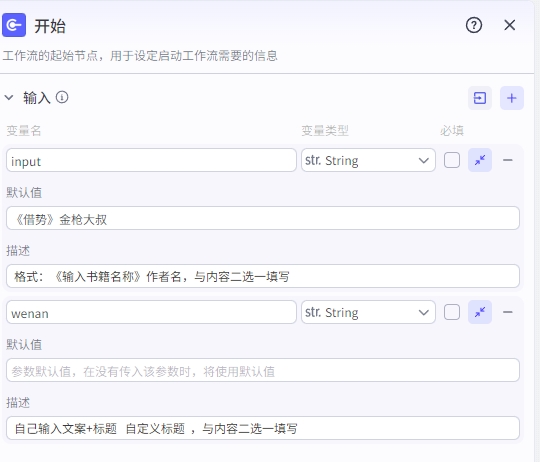Image resolution: width=540 pixels, height=462 pixels.
Task: Click the help question mark icon
Action: (x=474, y=25)
